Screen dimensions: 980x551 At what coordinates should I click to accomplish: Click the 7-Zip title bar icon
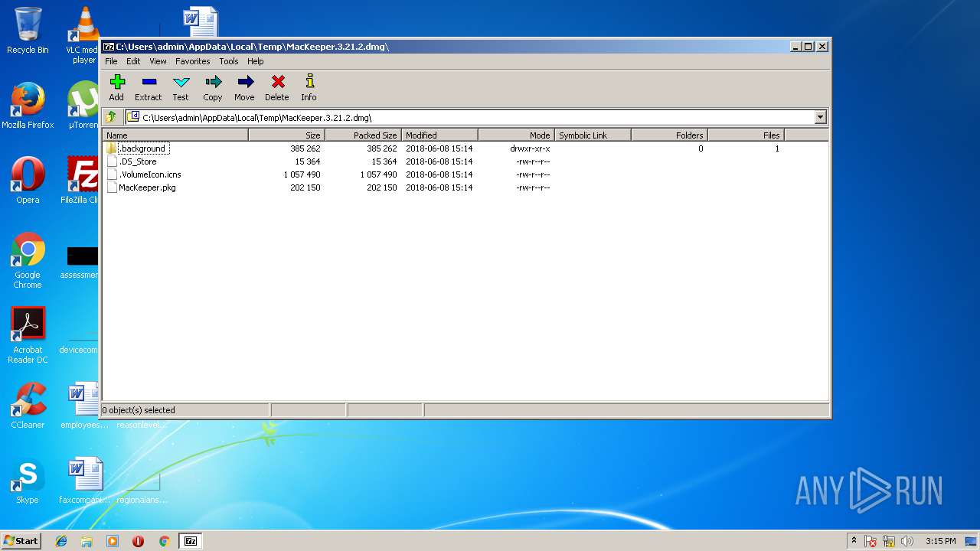click(109, 47)
